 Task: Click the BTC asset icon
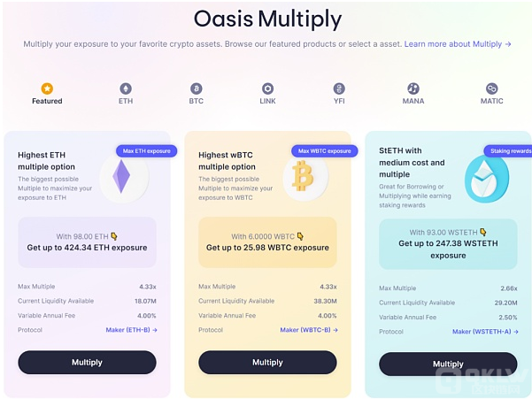coord(197,88)
